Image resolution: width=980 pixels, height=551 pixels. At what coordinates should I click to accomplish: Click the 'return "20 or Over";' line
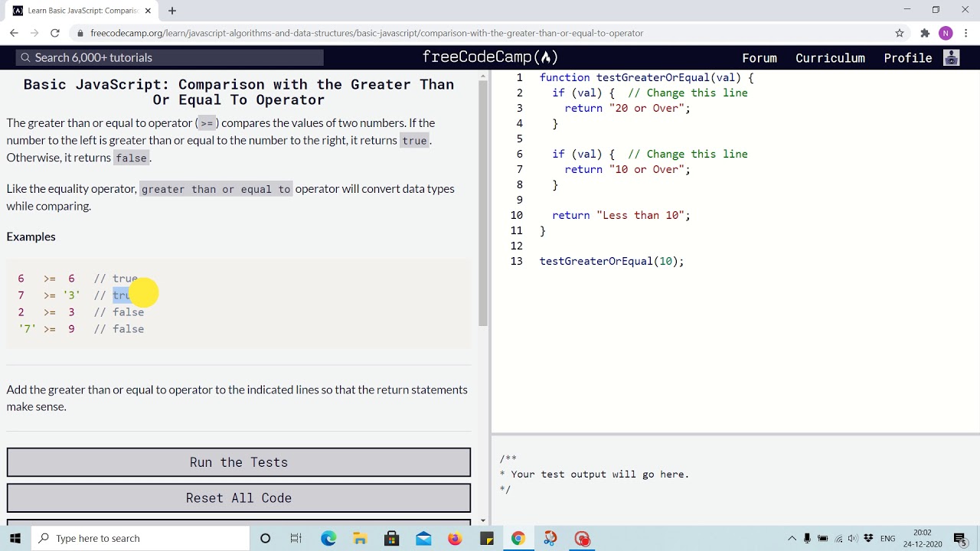tap(627, 108)
